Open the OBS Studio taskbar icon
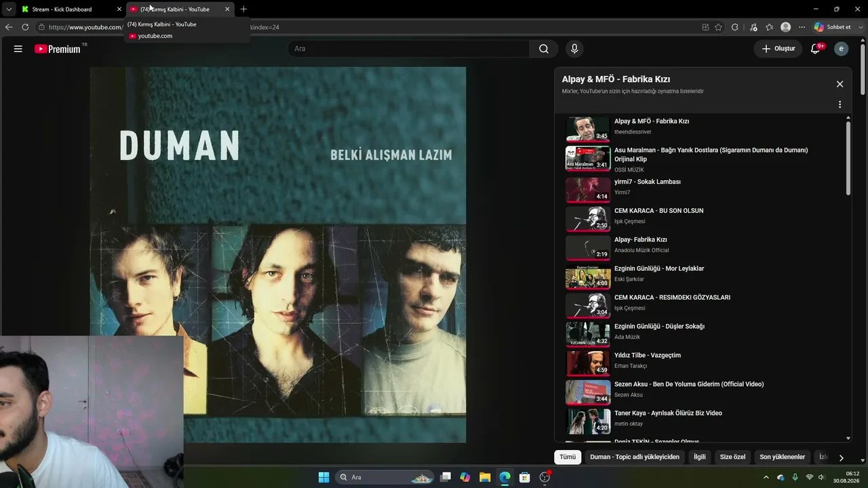This screenshot has width=868, height=488. [x=545, y=477]
